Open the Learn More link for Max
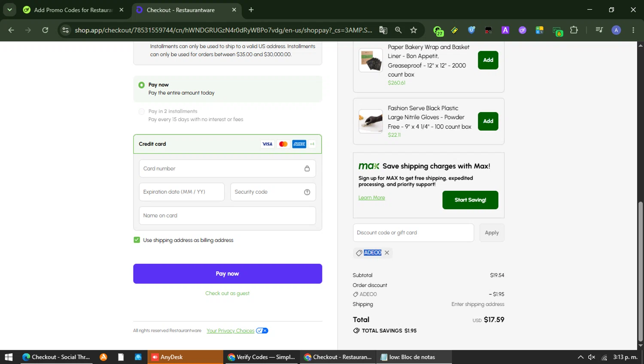The width and height of the screenshot is (644, 364). click(372, 198)
